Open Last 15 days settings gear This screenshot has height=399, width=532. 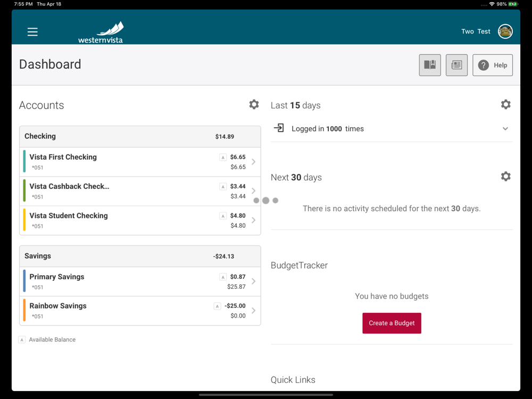(x=505, y=104)
